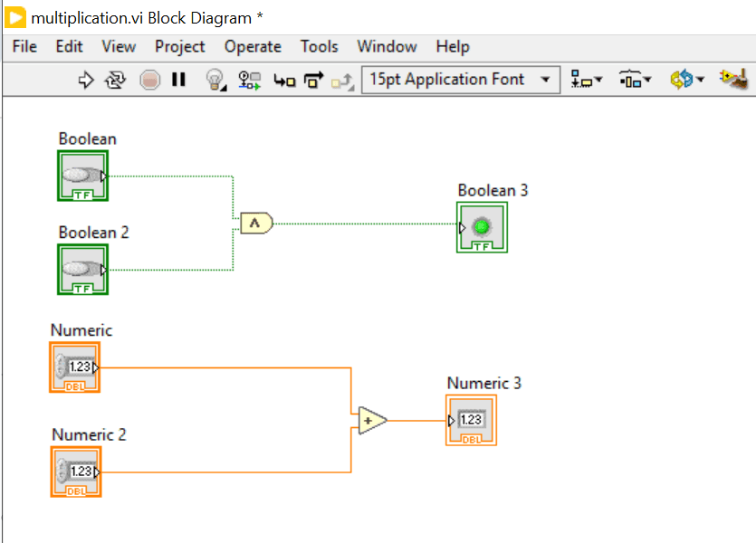The width and height of the screenshot is (756, 543).
Task: Select the AND logic gate node
Action: pos(256,223)
